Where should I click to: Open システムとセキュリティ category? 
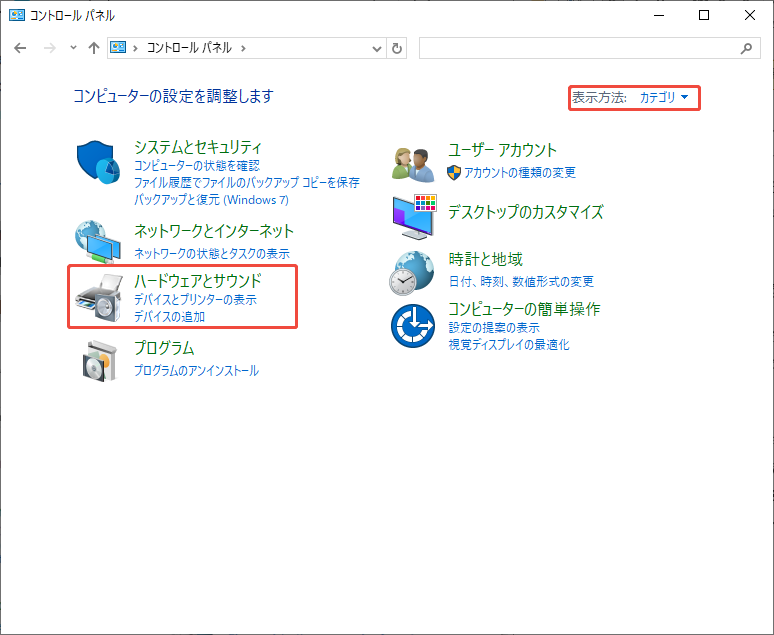(198, 147)
